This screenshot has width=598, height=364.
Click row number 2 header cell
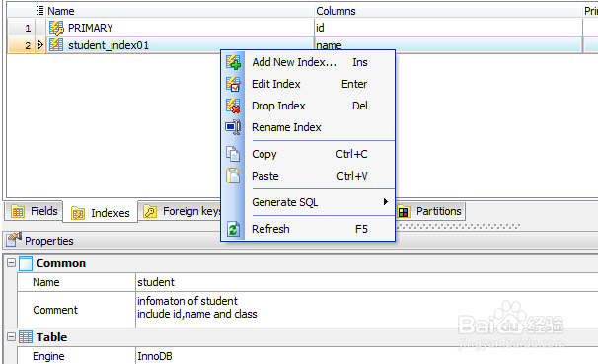[22, 45]
